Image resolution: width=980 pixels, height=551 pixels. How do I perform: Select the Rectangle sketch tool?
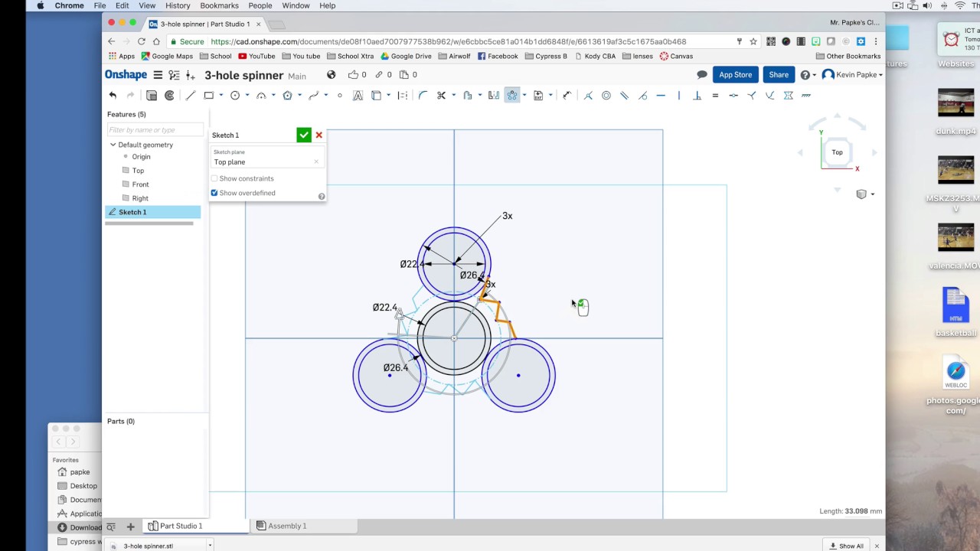(x=208, y=96)
